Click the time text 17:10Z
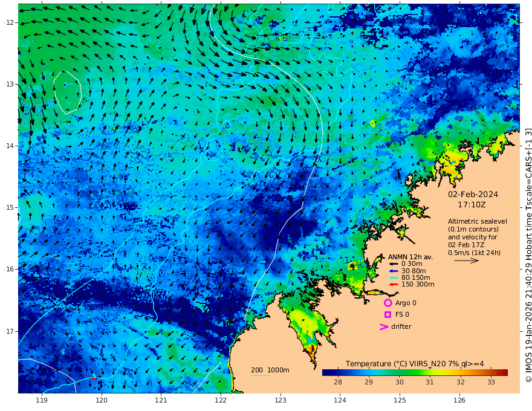The image size is (532, 411). [472, 205]
